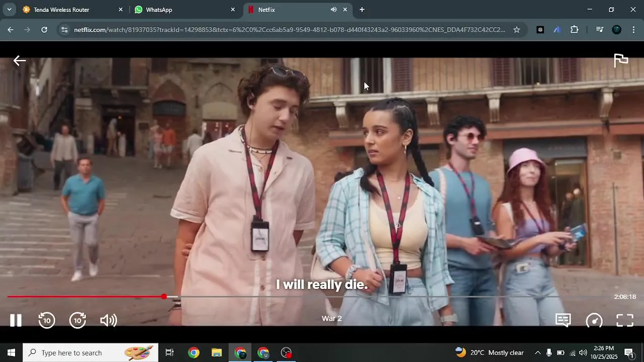The image size is (644, 362).
Task: Click the War 2 title text
Action: 332,318
